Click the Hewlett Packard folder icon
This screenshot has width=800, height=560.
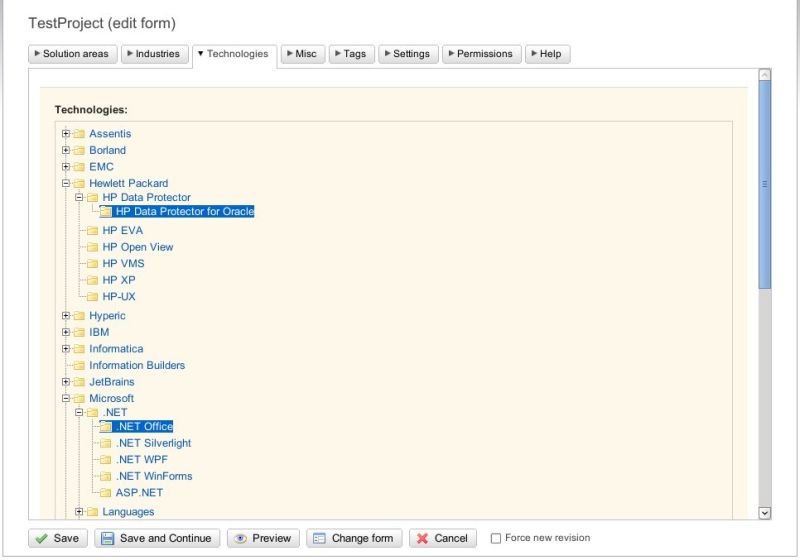coord(79,183)
